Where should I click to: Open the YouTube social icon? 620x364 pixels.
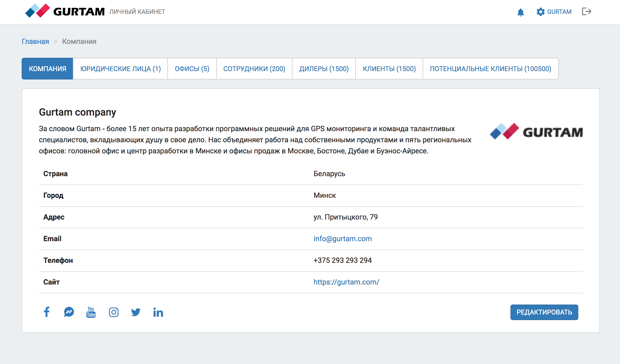click(x=91, y=312)
